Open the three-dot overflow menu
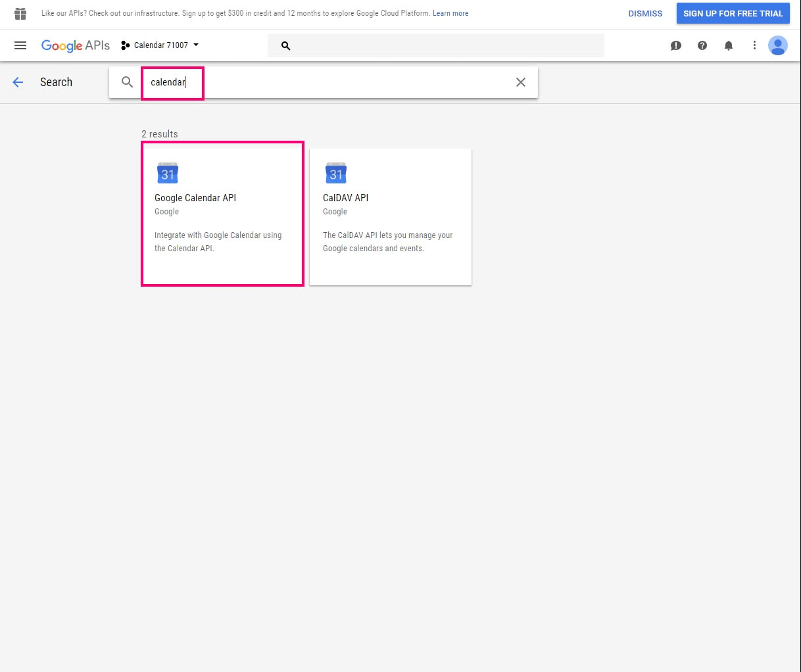 click(754, 45)
